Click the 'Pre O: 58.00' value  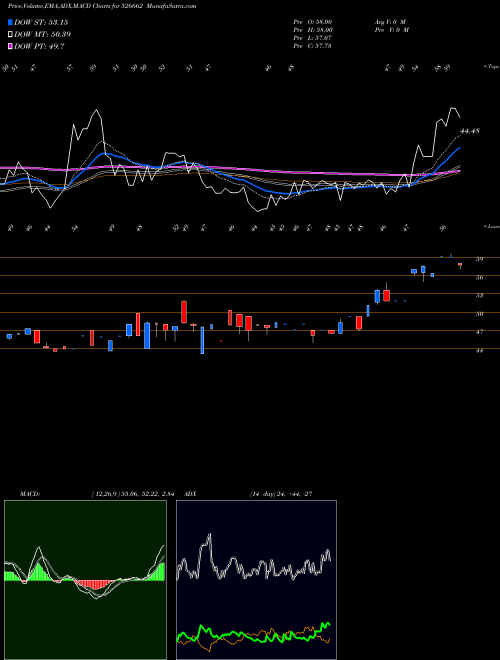[313, 22]
